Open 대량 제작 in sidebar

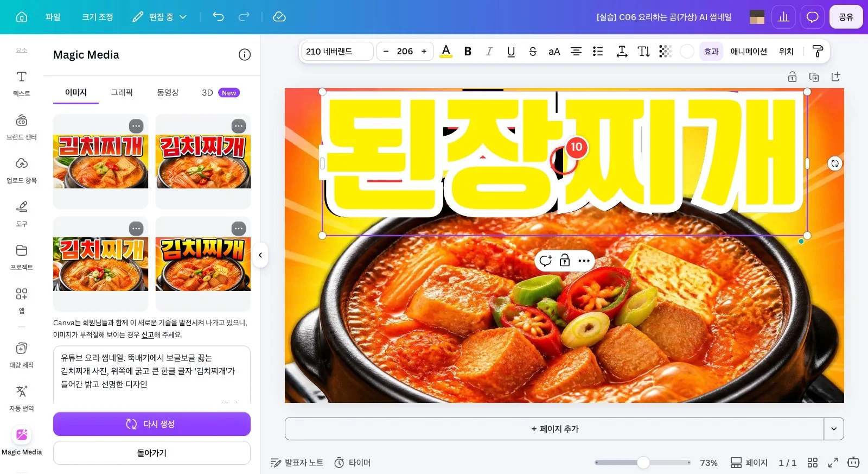22,355
